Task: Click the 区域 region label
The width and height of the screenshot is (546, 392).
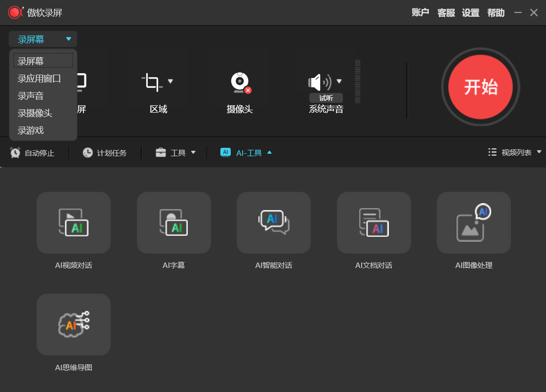Action: pyautogui.click(x=159, y=109)
